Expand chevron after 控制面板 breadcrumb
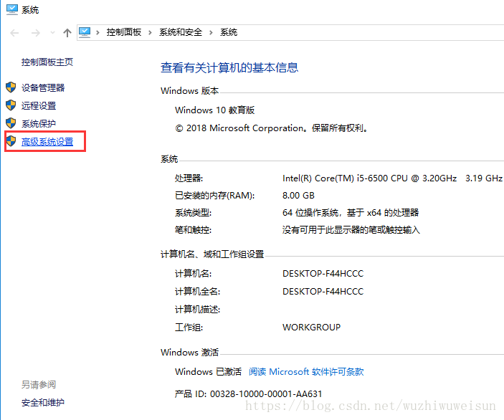The width and height of the screenshot is (504, 420). [x=150, y=32]
